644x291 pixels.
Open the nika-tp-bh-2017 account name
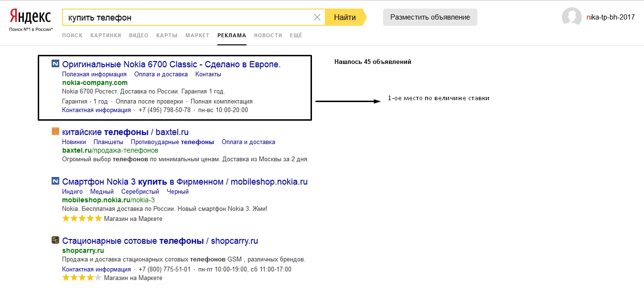(x=611, y=17)
